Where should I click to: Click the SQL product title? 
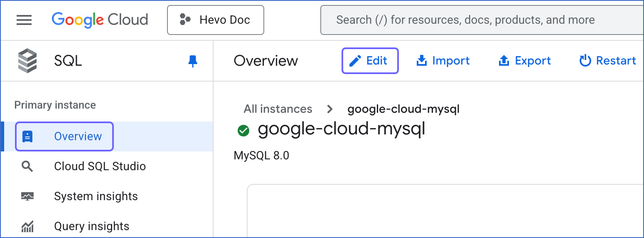[68, 61]
